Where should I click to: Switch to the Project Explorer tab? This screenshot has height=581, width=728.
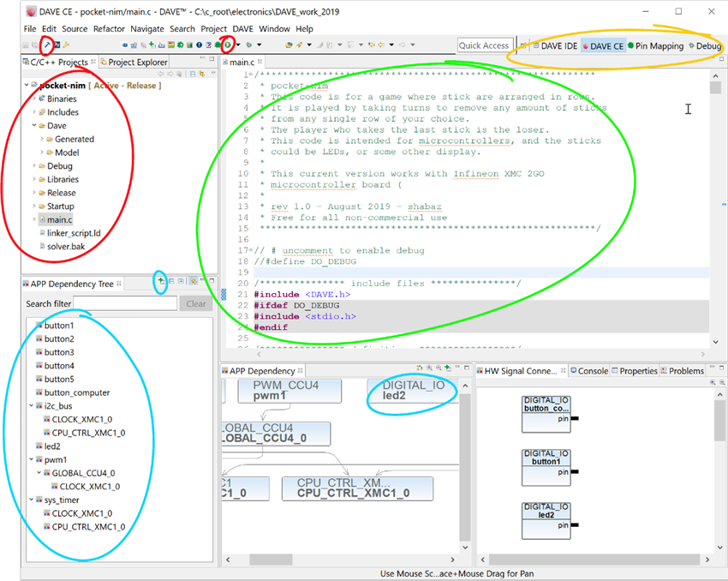tap(135, 62)
